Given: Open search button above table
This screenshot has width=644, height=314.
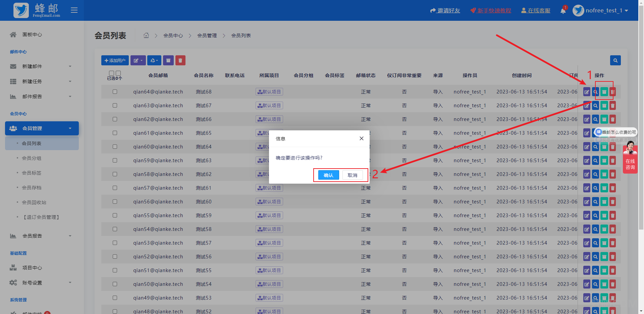Looking at the screenshot, I should [x=615, y=60].
